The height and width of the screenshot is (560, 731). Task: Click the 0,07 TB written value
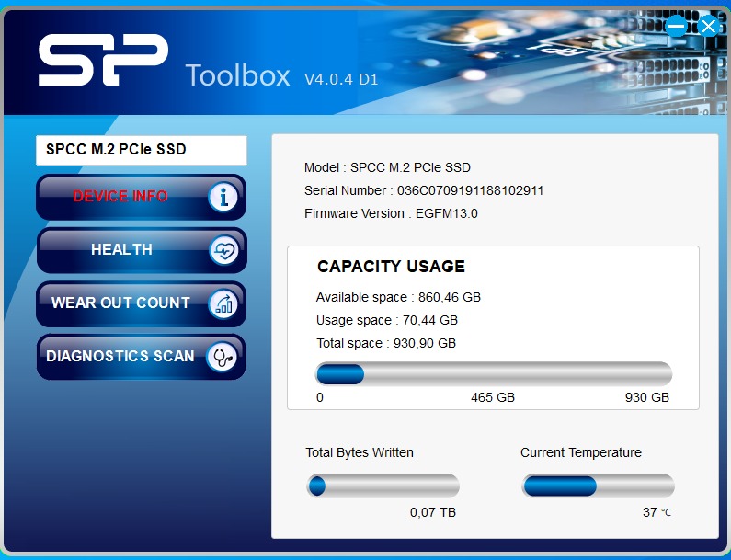(x=433, y=512)
